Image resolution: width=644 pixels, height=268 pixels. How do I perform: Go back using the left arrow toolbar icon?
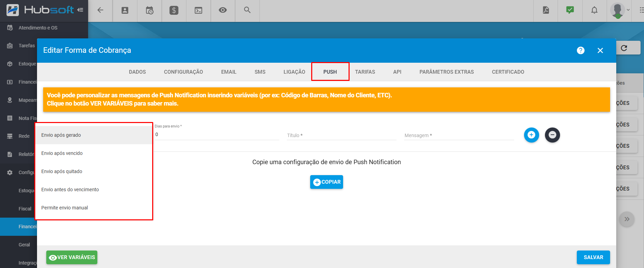(x=100, y=10)
